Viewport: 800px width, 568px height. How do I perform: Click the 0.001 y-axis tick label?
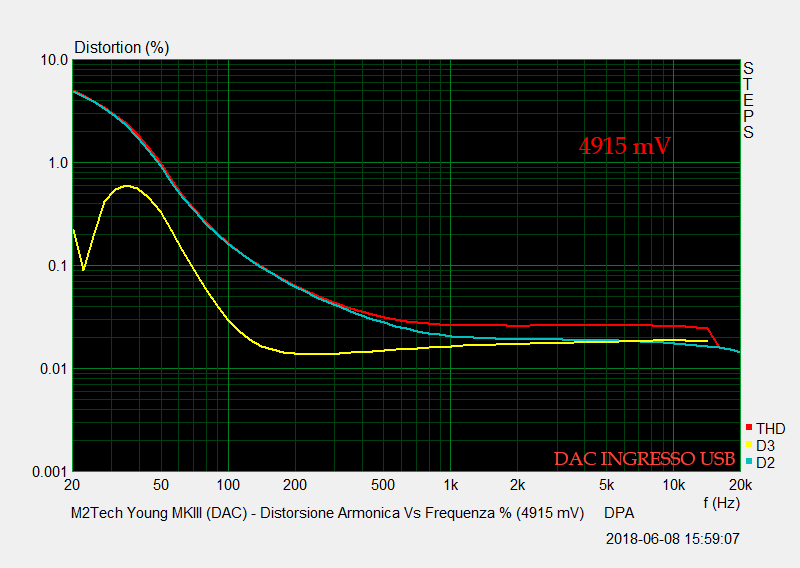(x=50, y=472)
